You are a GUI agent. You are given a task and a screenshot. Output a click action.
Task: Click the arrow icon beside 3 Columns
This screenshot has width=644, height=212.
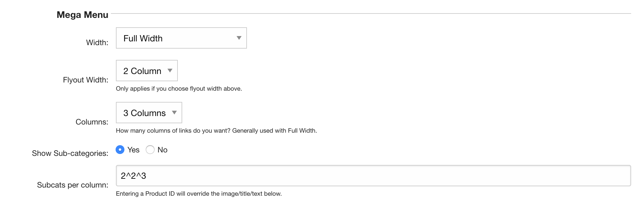174,113
